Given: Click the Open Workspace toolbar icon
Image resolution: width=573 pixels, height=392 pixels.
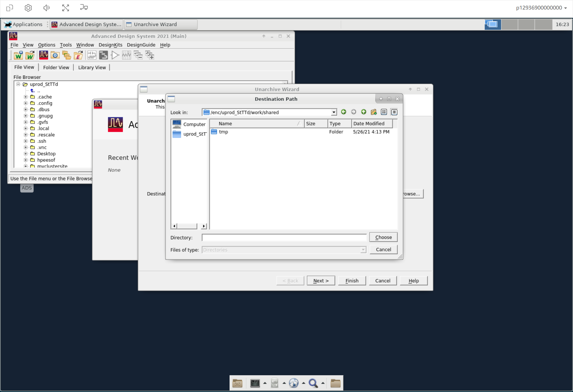Looking at the screenshot, I should (x=30, y=55).
